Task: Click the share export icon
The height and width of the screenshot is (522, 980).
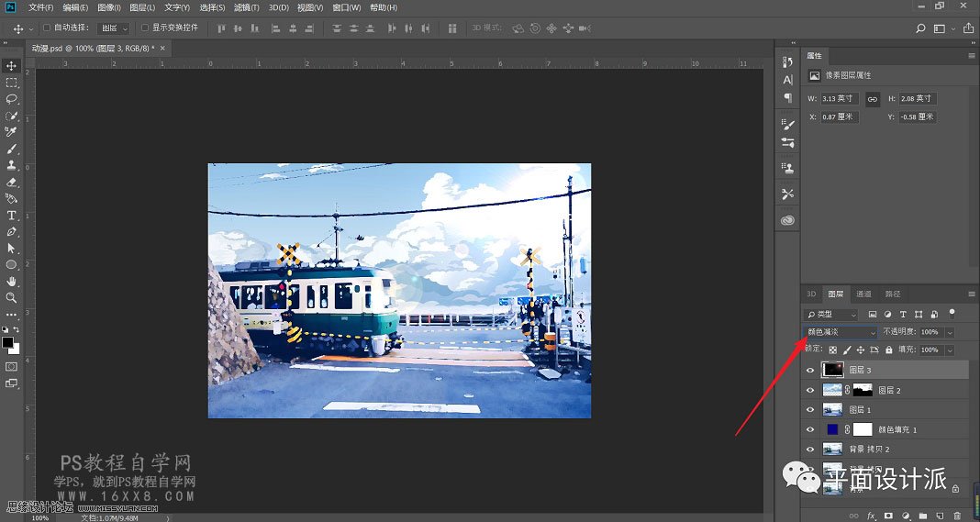Action: (968, 28)
